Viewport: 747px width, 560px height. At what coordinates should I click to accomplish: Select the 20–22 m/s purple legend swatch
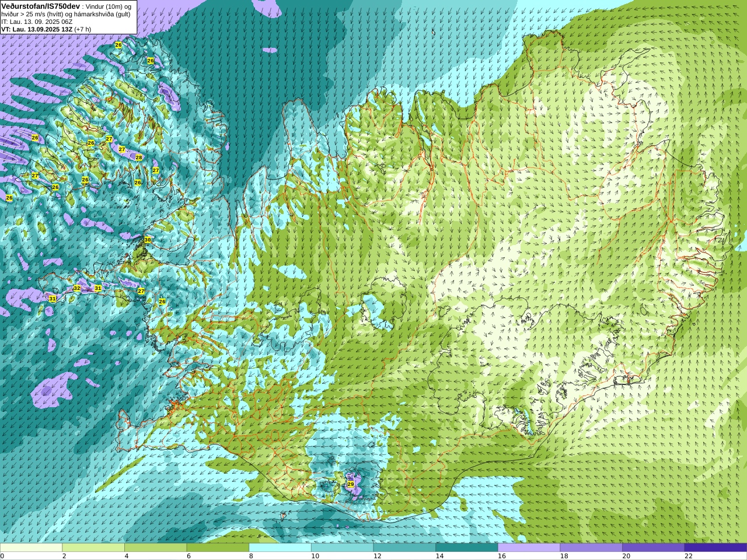pyautogui.click(x=654, y=548)
